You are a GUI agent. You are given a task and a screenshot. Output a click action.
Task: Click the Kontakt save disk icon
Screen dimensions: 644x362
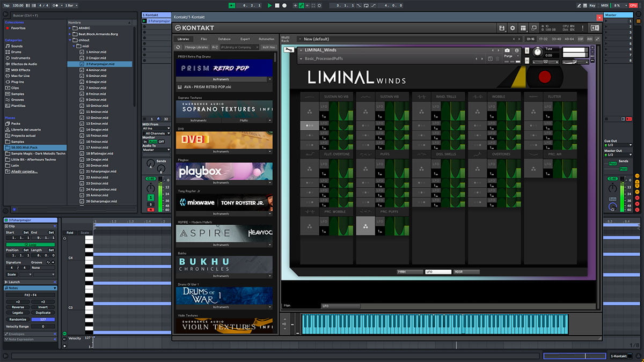pyautogui.click(x=502, y=28)
